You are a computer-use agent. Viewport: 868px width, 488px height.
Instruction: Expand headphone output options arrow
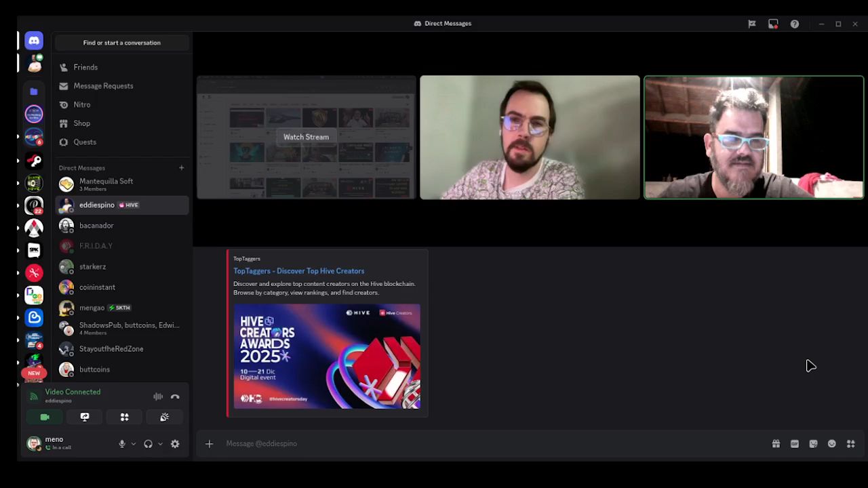point(160,444)
